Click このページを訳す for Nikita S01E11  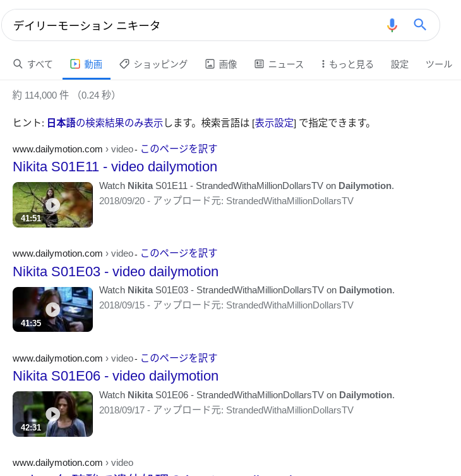click(x=179, y=149)
